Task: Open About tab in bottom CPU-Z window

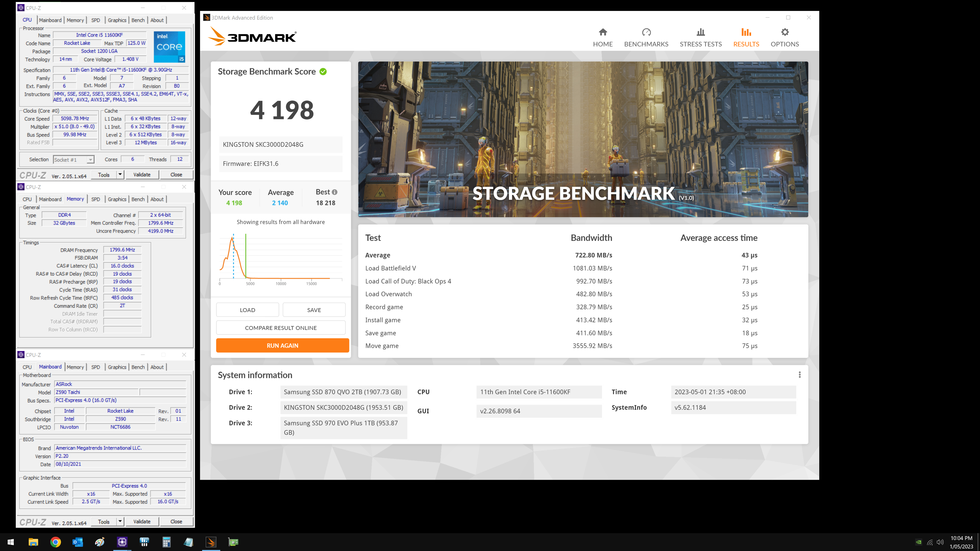Action: pyautogui.click(x=157, y=367)
